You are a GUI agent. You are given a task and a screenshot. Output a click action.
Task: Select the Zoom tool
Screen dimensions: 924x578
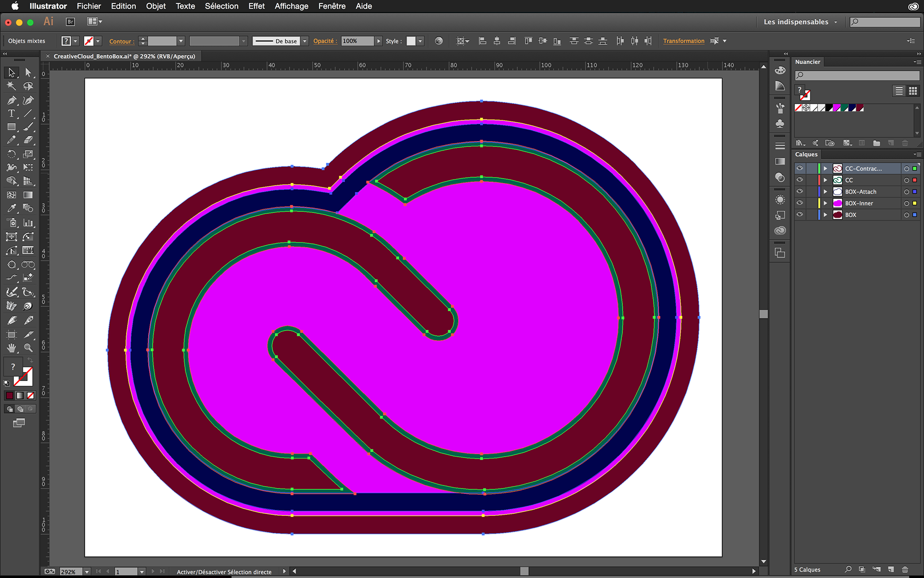point(28,348)
